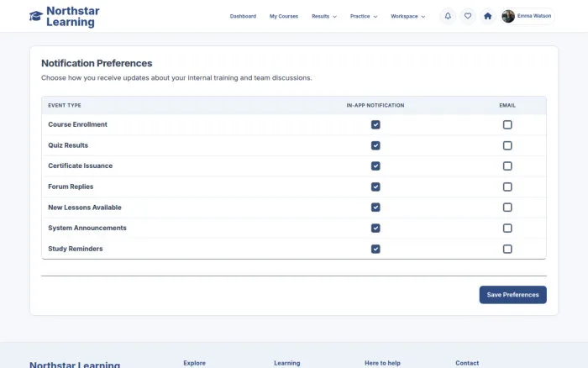Click the Forum Replies row label

(71, 187)
